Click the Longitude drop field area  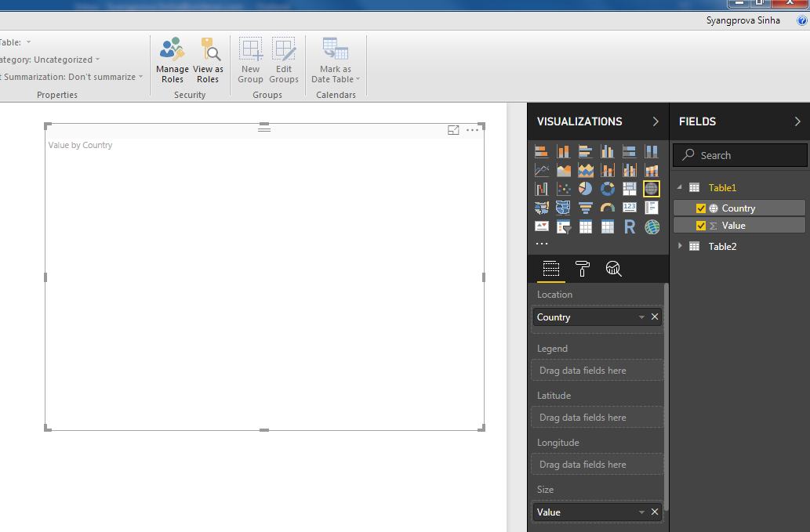pyautogui.click(x=598, y=465)
